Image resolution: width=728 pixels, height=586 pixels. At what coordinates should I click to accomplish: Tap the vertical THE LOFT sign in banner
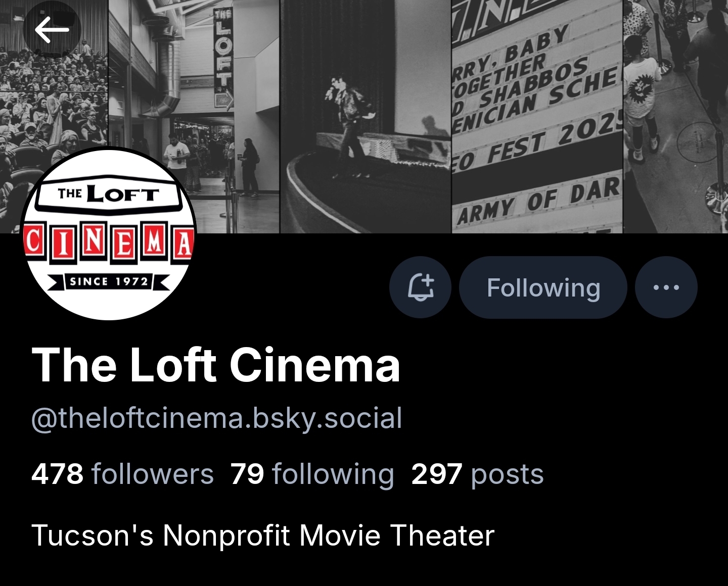click(x=222, y=56)
